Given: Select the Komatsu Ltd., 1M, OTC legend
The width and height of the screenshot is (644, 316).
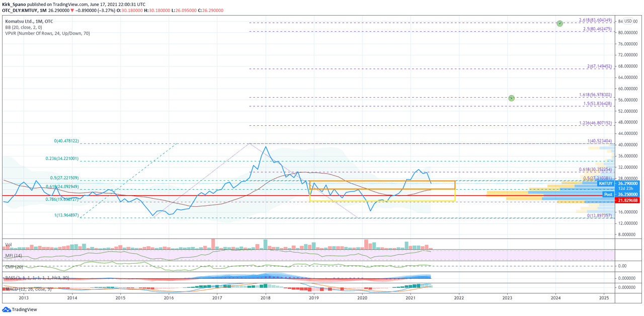Looking at the screenshot, I should click(29, 21).
